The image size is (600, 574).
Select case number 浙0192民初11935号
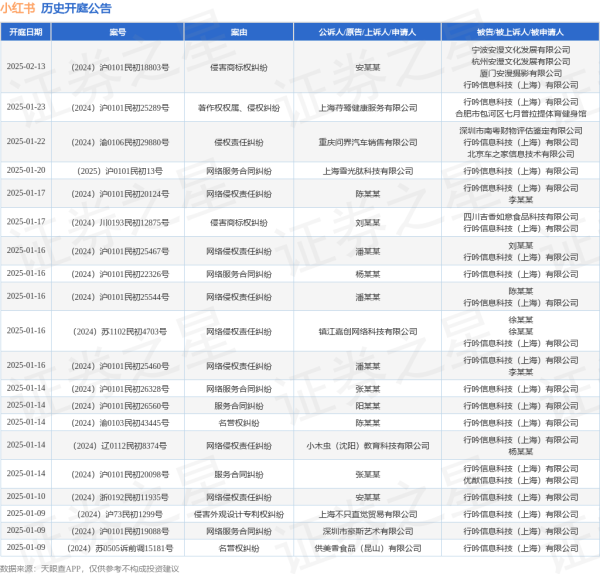[120, 497]
